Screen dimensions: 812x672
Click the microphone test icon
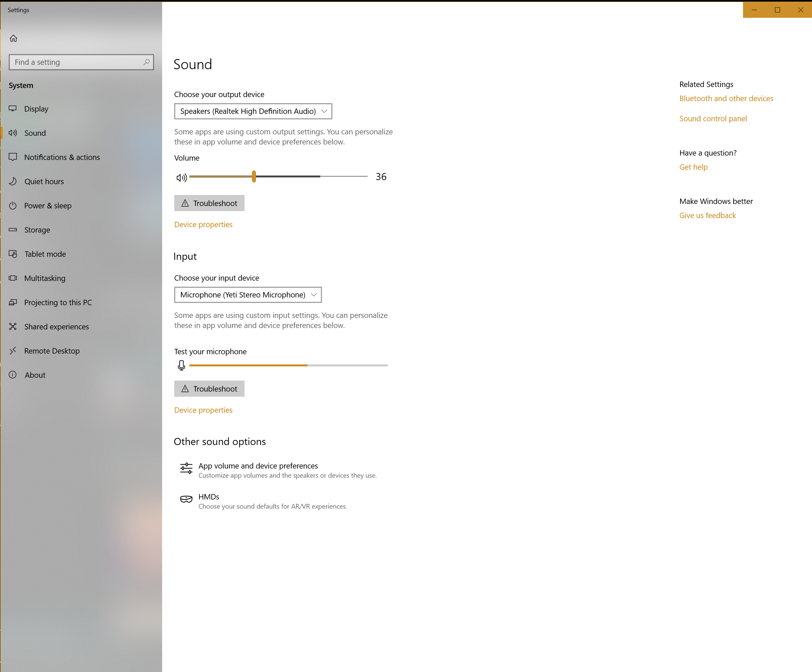click(x=181, y=365)
